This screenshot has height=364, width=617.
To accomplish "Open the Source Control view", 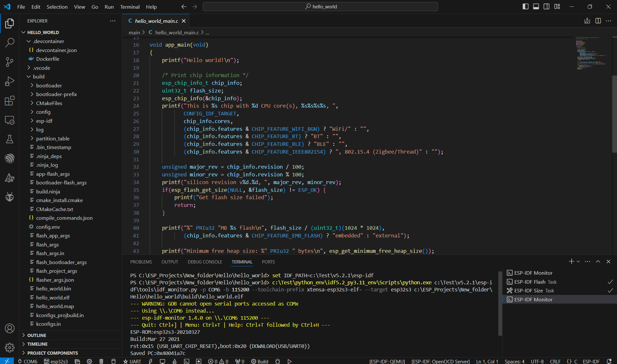I will (10, 62).
